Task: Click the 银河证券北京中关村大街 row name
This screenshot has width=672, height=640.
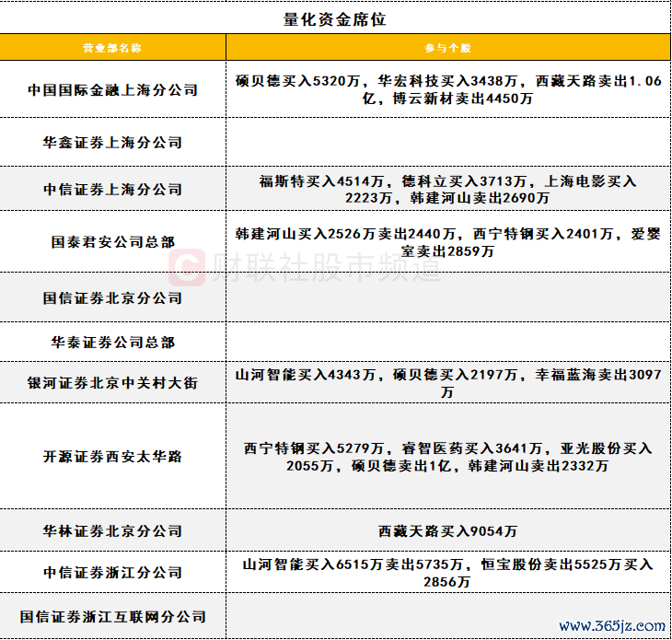Action: click(x=112, y=382)
